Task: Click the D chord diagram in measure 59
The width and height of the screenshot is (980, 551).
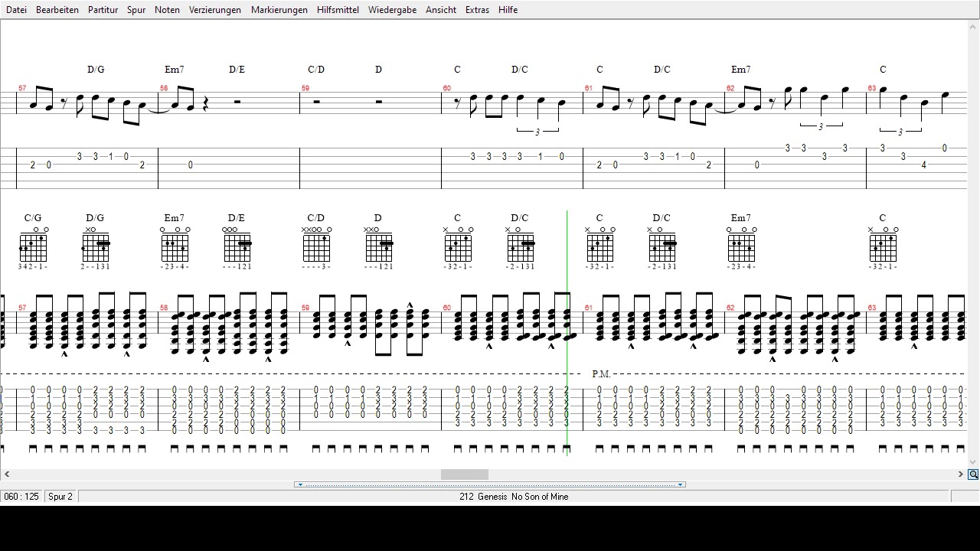Action: click(379, 245)
